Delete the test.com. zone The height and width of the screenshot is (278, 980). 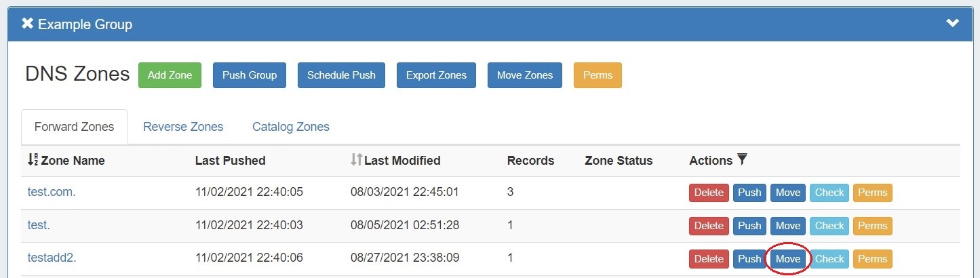click(709, 193)
